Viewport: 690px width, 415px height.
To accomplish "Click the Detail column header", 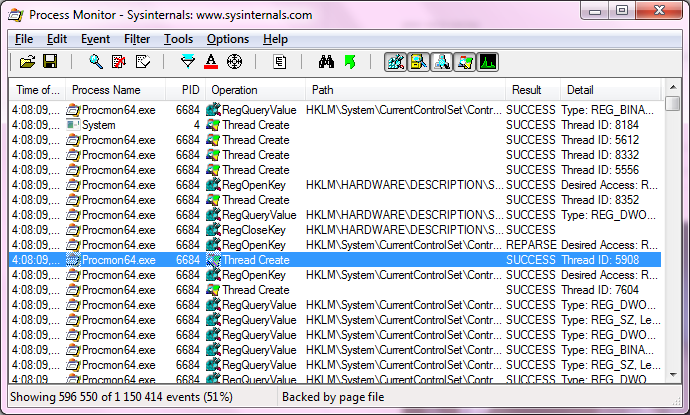I will [611, 90].
